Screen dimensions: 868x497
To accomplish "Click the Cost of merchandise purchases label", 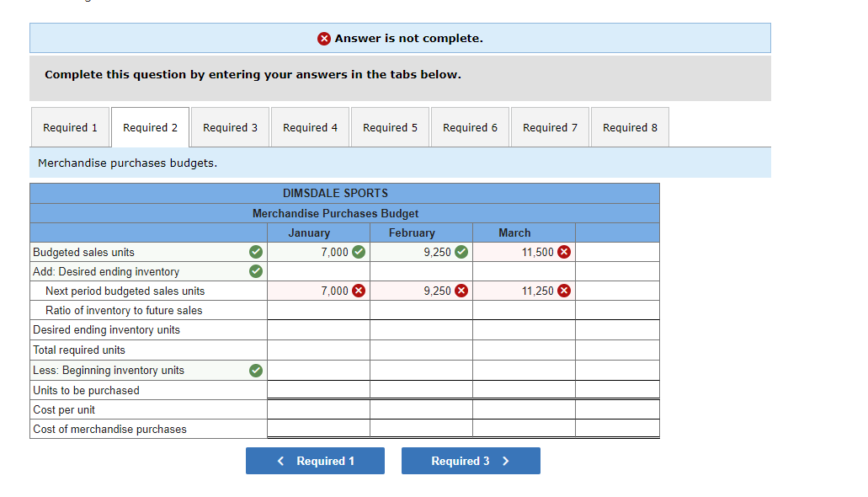I will click(x=109, y=430).
